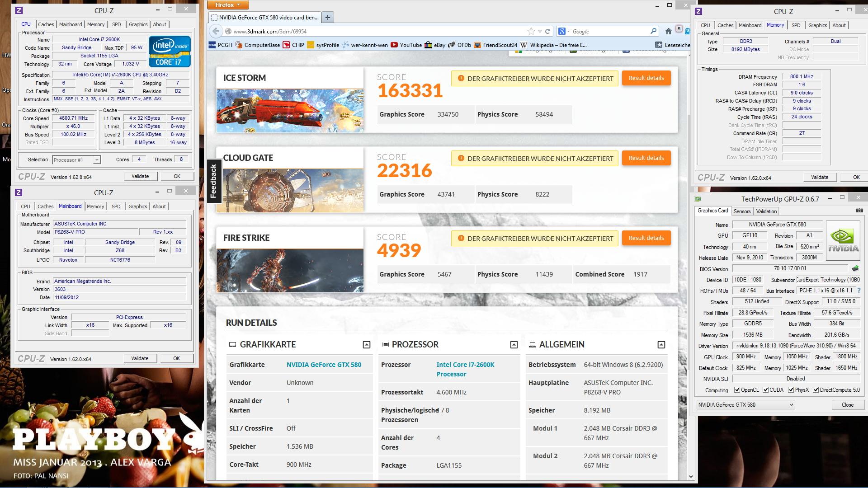The image size is (868, 488).
Task: Click the Ice Storm thumbnail image
Action: pos(290,111)
